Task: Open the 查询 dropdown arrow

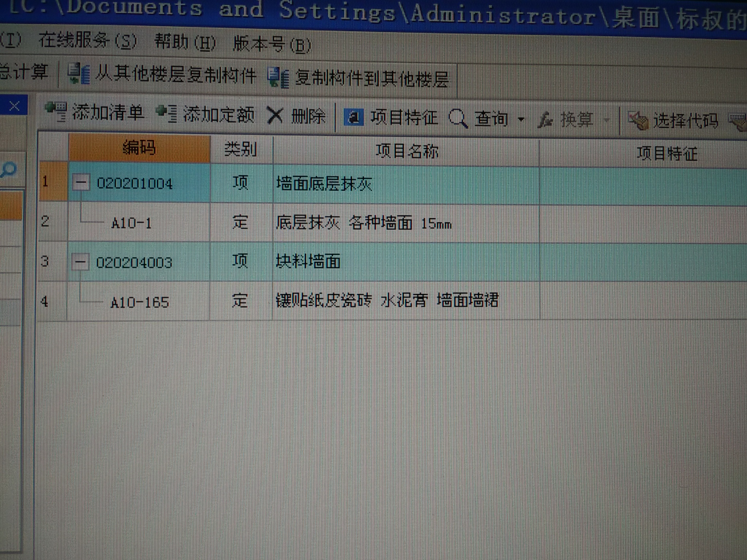Action: (522, 119)
